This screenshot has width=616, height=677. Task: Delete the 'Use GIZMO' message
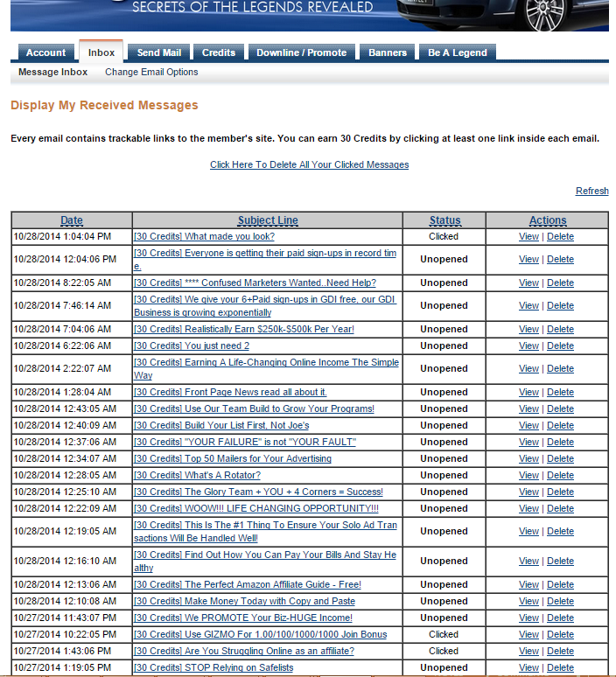coord(560,635)
